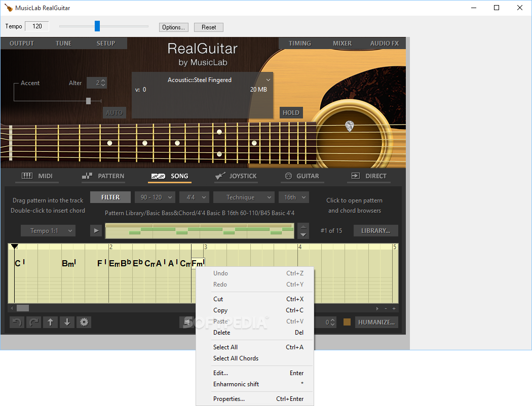The height and width of the screenshot is (406, 532).
Task: Choose Cut from context menu
Action: coord(255,299)
